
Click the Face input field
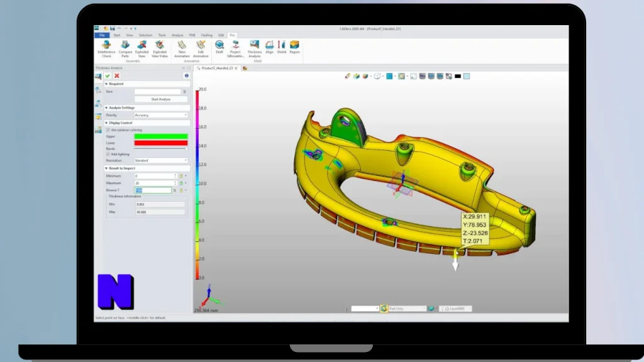[x=157, y=92]
